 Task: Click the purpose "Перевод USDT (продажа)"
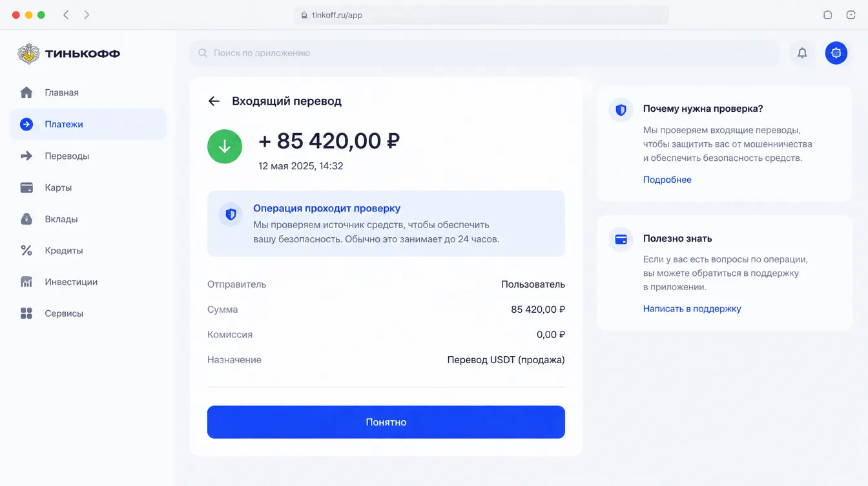point(506,360)
